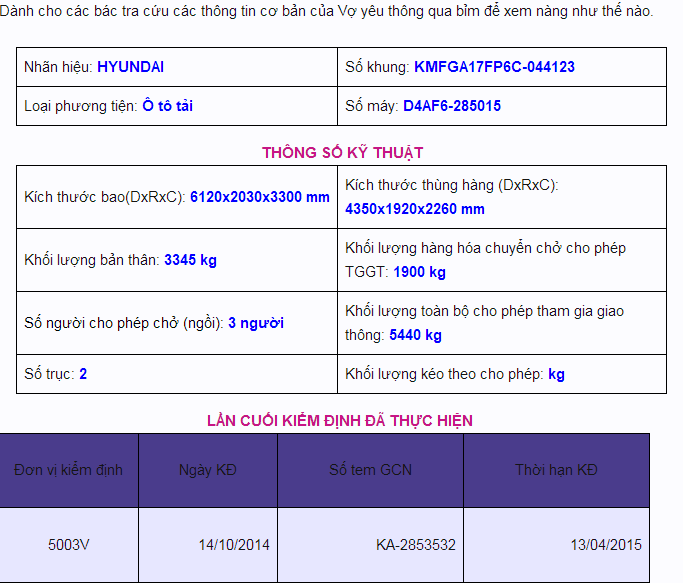Image resolution: width=683 pixels, height=583 pixels.
Task: Click gross weight value 5440 kg
Action: coord(416,335)
